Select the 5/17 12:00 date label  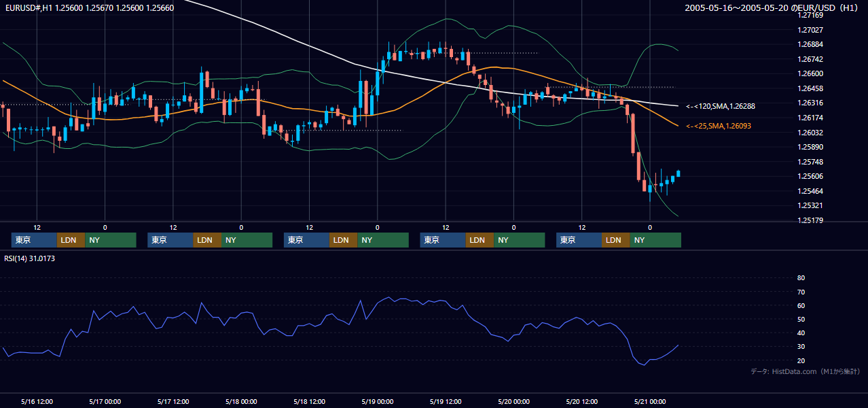pos(173,402)
